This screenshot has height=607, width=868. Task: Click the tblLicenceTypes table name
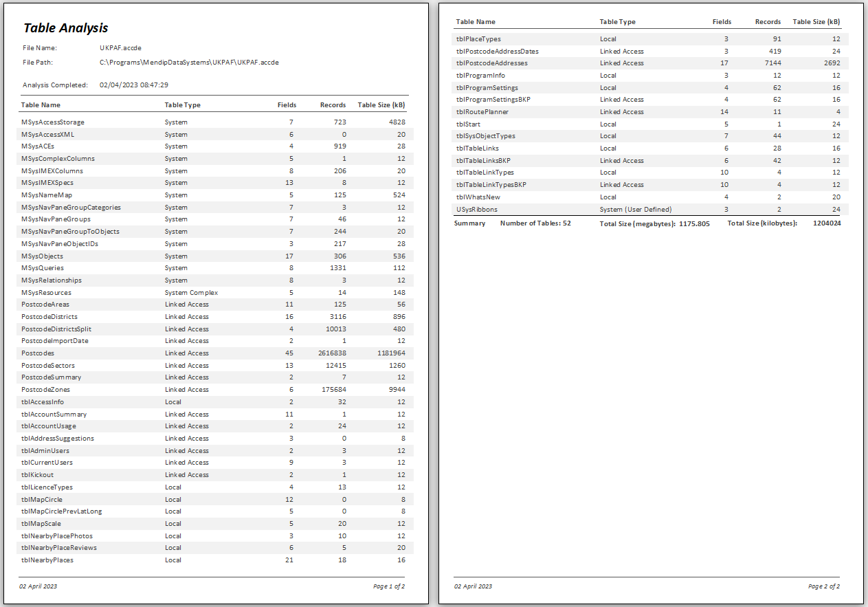click(x=47, y=487)
